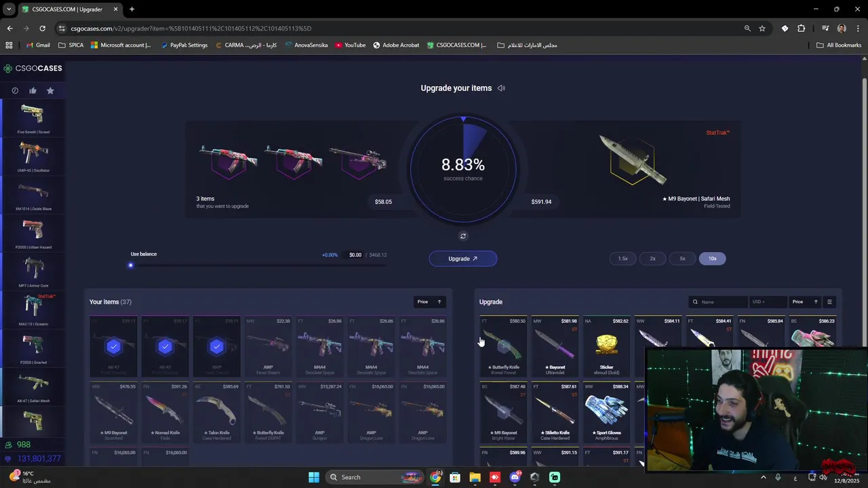This screenshot has width=868, height=488.
Task: Go back with the browser back arrow
Action: 9,28
